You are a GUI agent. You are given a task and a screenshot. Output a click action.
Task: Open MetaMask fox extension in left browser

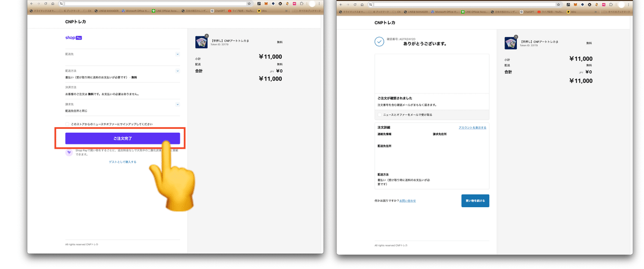[266, 4]
